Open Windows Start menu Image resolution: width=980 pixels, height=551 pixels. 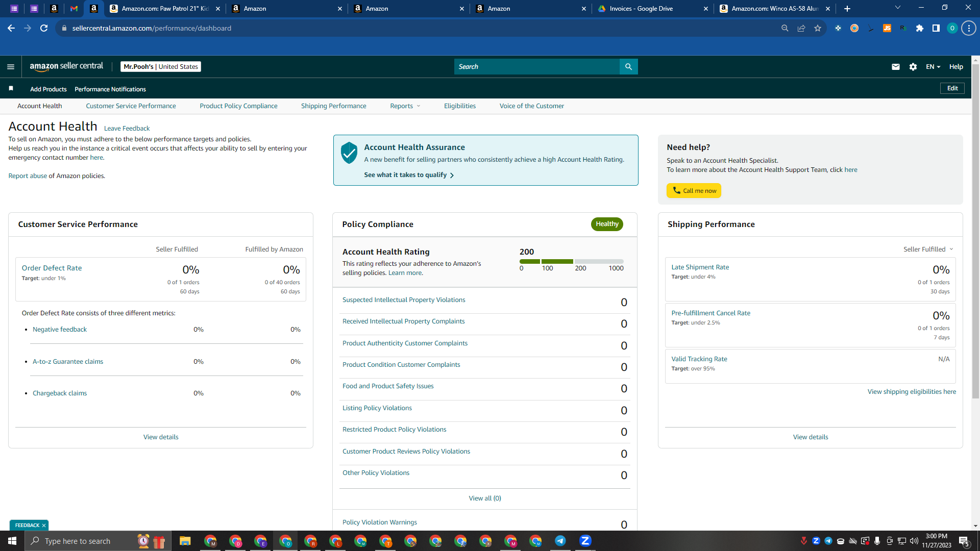point(12,541)
